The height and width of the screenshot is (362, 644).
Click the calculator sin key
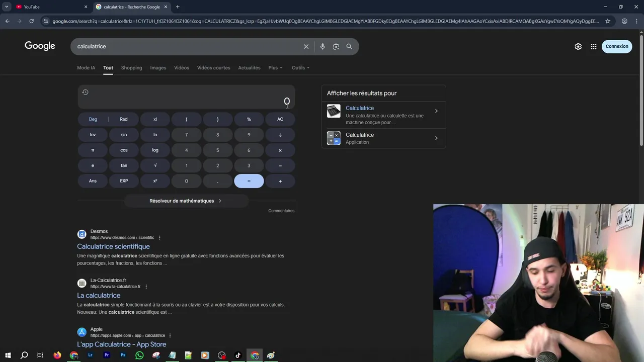pos(124,135)
